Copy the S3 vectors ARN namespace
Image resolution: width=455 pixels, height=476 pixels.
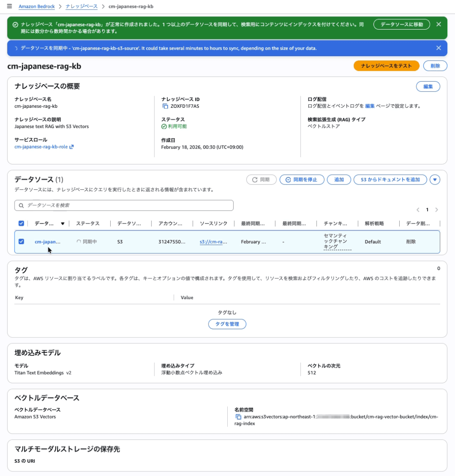click(x=238, y=417)
